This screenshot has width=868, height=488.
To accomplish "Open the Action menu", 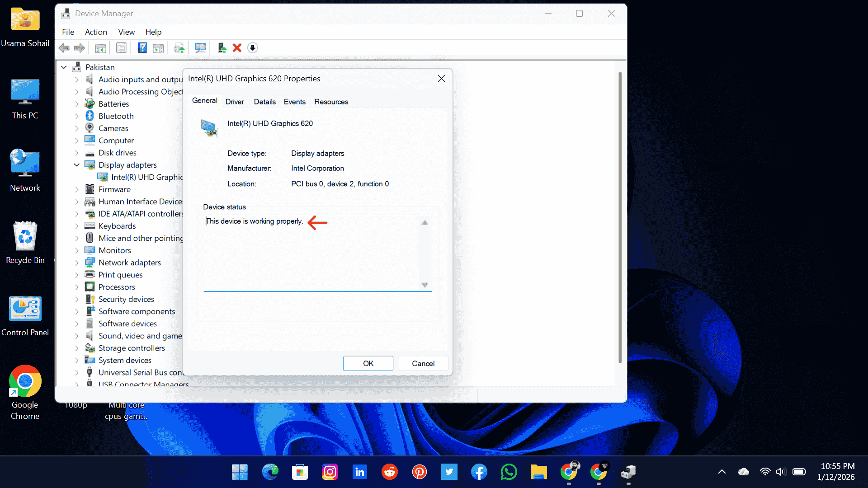I will click(x=95, y=32).
